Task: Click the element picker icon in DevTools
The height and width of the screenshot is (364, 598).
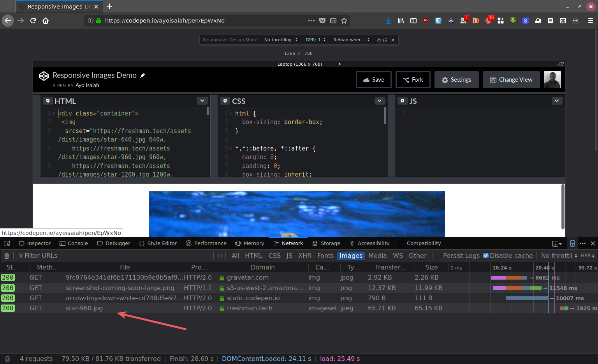Action: point(7,243)
